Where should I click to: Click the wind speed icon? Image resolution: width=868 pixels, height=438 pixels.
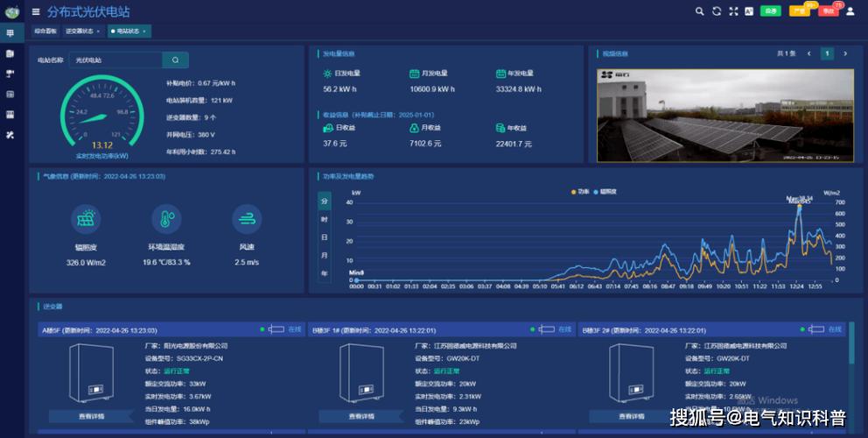[x=247, y=219]
